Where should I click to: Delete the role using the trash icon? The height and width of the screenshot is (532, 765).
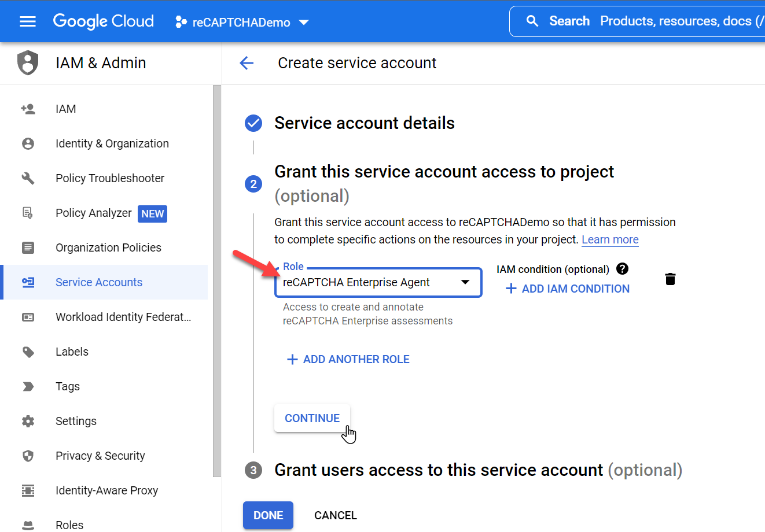click(x=670, y=279)
